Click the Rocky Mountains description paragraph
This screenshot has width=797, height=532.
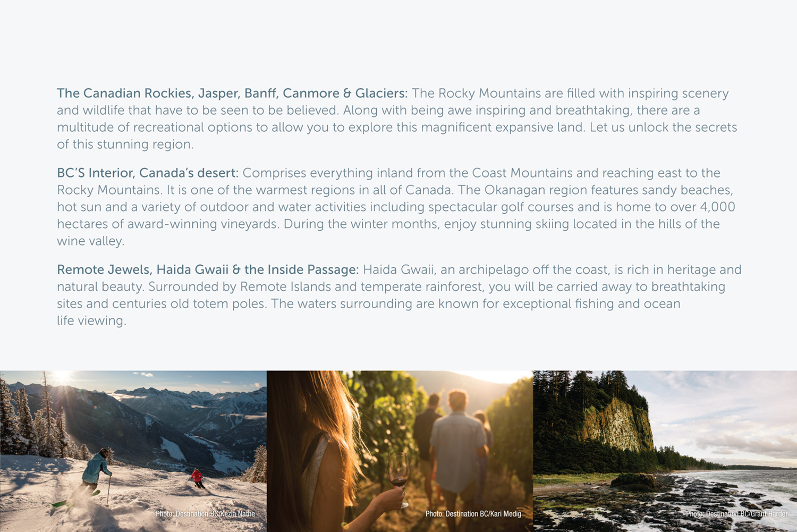click(397, 119)
